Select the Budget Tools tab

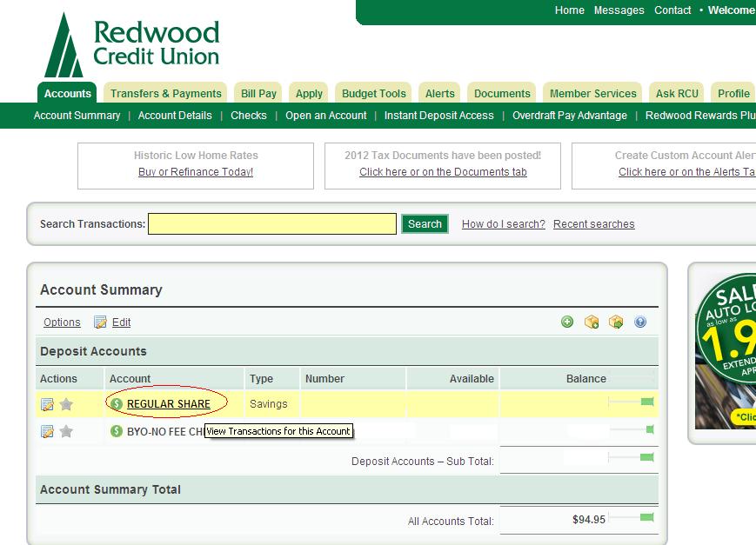[374, 93]
